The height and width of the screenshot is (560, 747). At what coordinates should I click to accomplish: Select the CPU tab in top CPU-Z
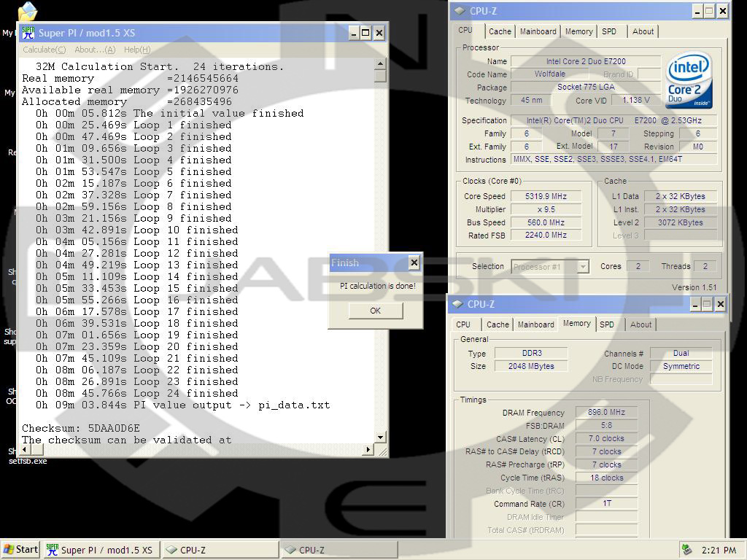coord(465,30)
